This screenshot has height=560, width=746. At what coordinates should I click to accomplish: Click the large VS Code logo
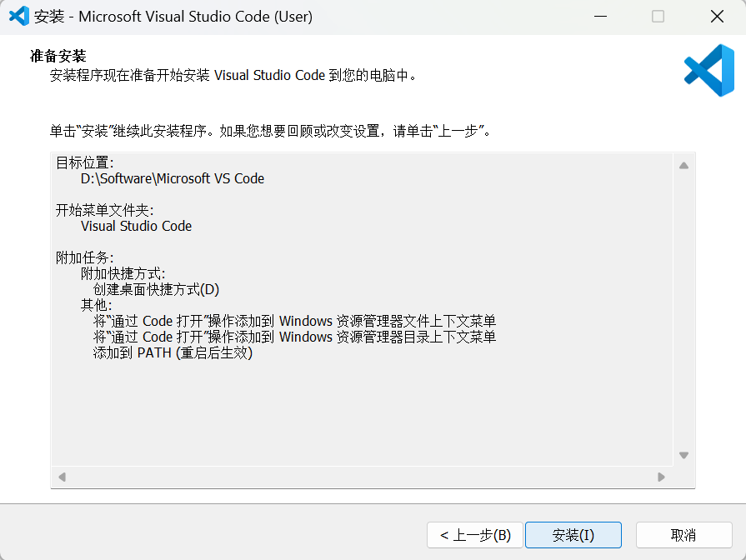click(x=709, y=70)
